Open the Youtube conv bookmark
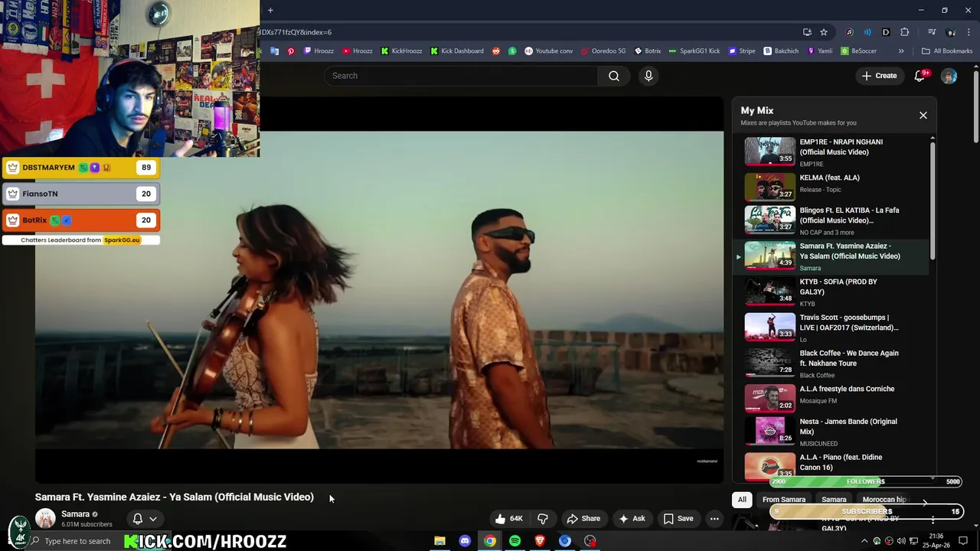The height and width of the screenshot is (551, 980). 548,51
